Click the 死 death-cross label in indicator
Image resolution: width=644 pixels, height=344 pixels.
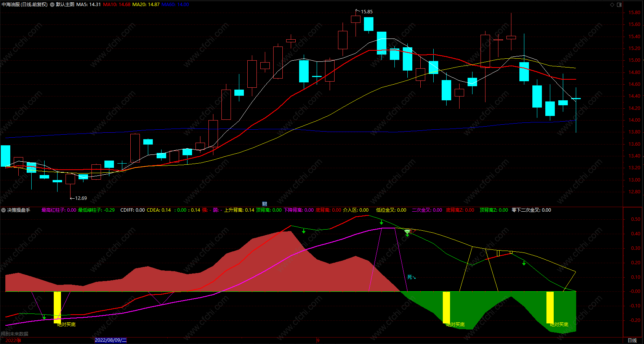(410, 277)
